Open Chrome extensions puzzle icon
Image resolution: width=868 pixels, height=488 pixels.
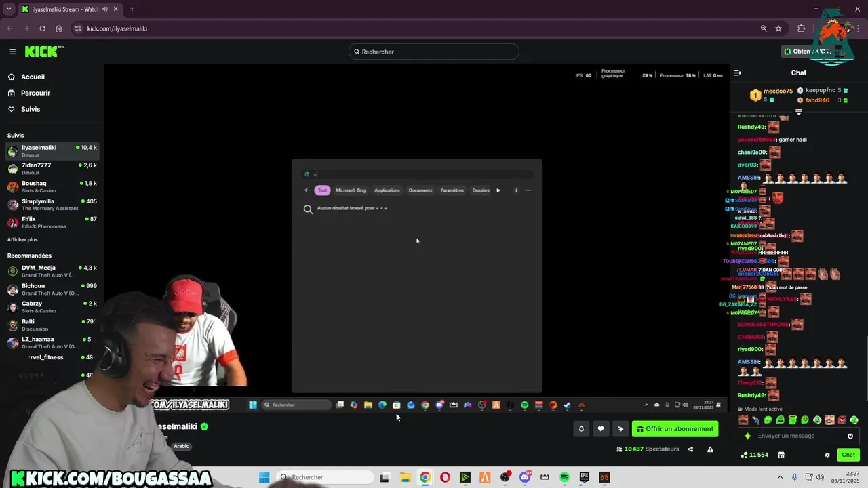click(802, 28)
